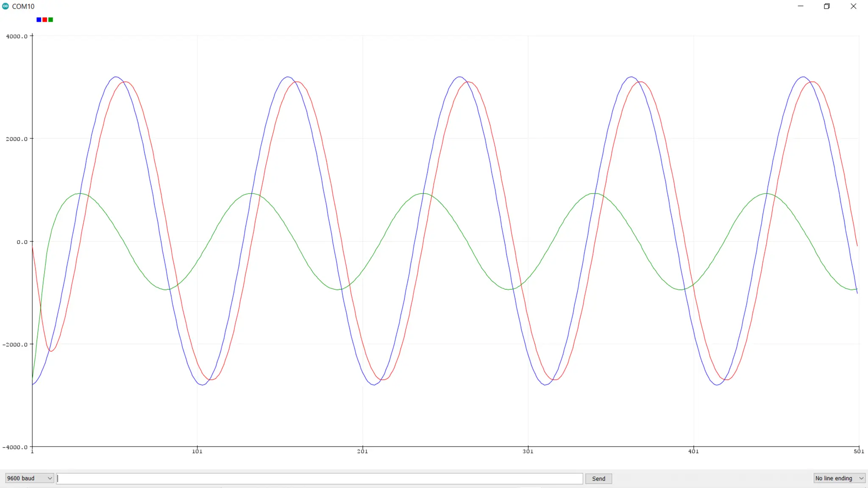The width and height of the screenshot is (868, 488).
Task: Open the 9600 baud rate dropdown
Action: coord(29,478)
